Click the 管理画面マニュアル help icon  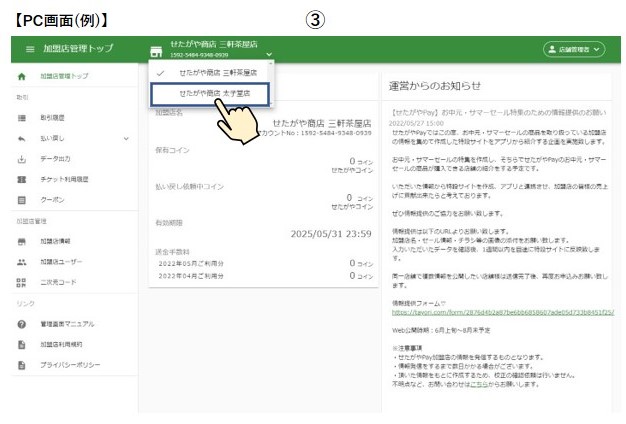[x=22, y=324]
